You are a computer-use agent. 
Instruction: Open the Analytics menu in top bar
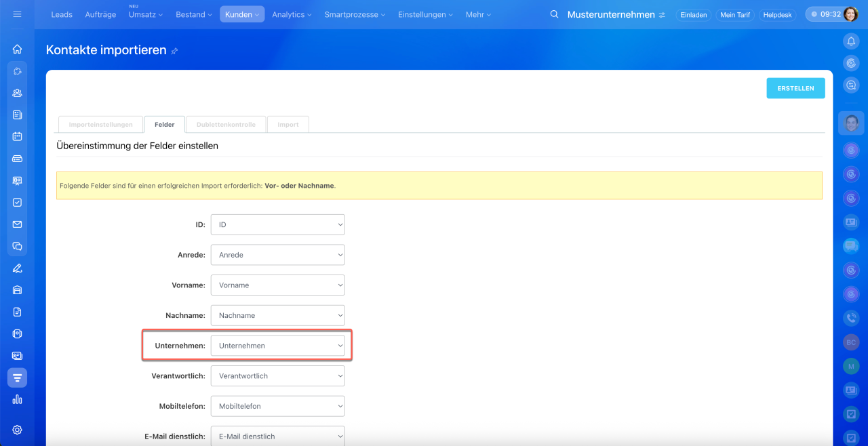tap(292, 14)
